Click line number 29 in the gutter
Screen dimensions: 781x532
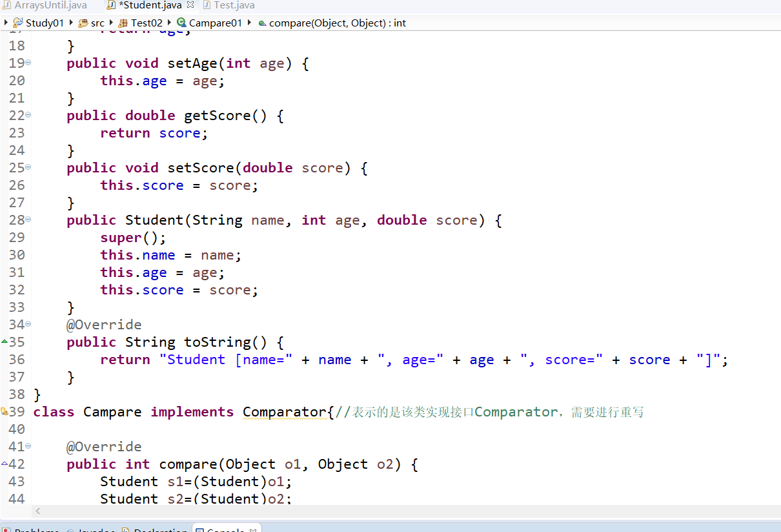[x=17, y=237]
